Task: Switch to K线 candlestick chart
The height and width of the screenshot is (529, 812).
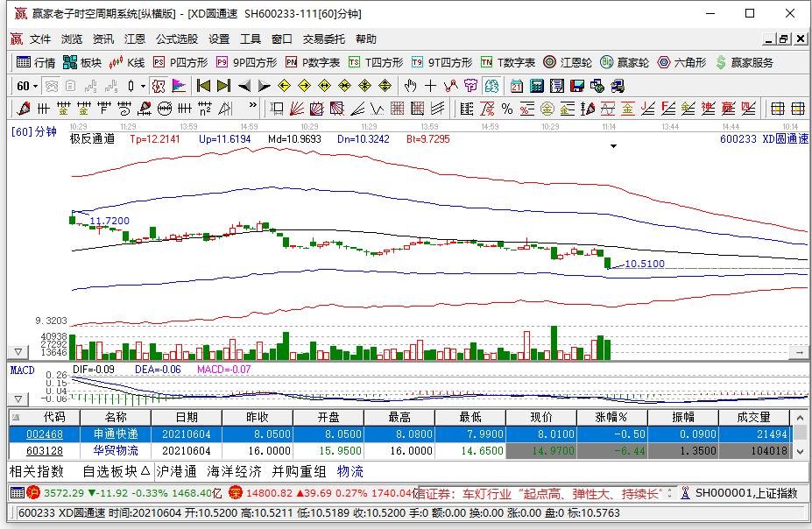Action: (127, 63)
